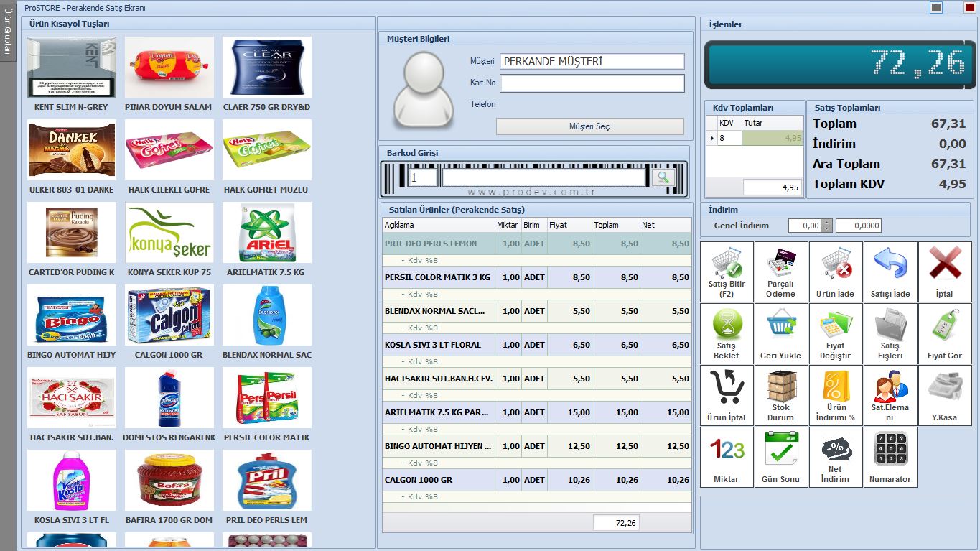Image resolution: width=980 pixels, height=551 pixels.
Task: Add HALK CILEKLI GOFRET product
Action: click(x=169, y=157)
